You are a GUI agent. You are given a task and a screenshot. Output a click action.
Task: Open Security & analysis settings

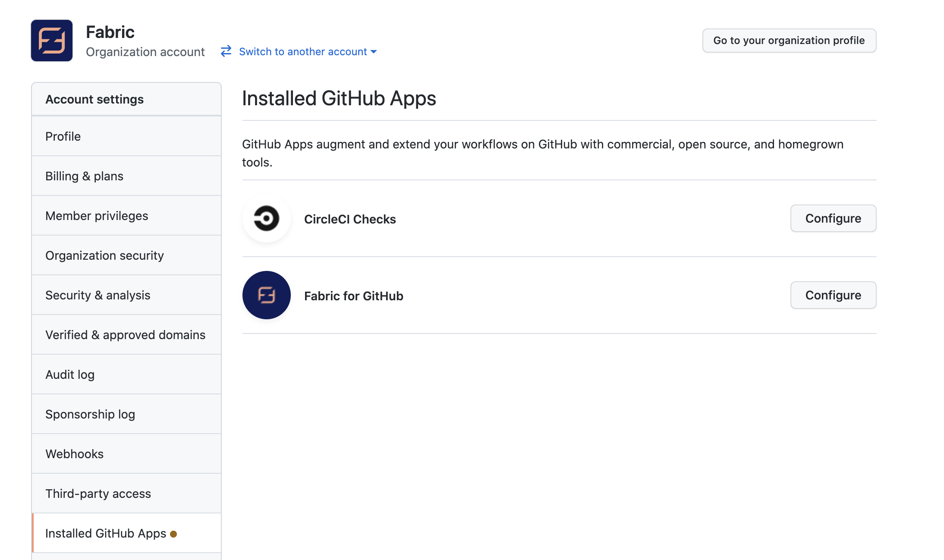[126, 295]
